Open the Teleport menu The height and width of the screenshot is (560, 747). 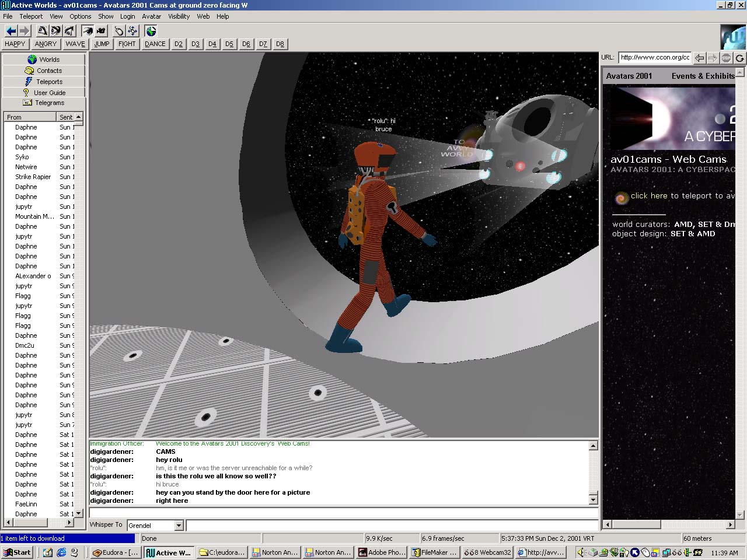(31, 16)
